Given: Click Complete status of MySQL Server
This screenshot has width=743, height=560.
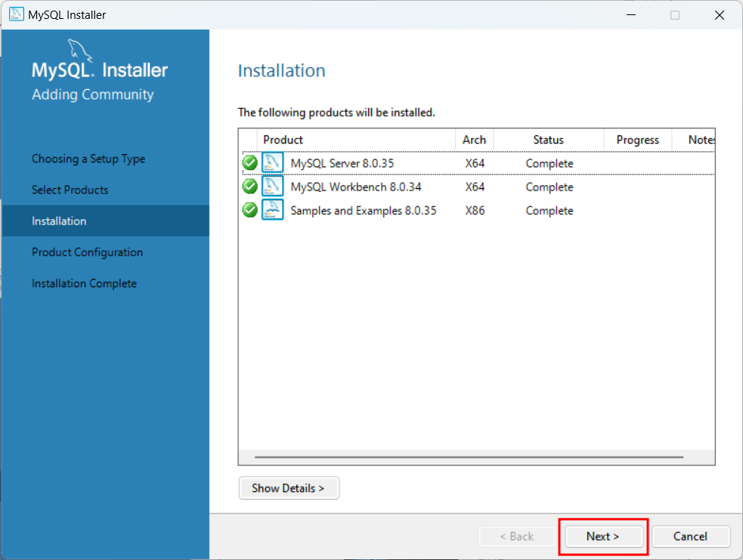Looking at the screenshot, I should click(x=550, y=163).
